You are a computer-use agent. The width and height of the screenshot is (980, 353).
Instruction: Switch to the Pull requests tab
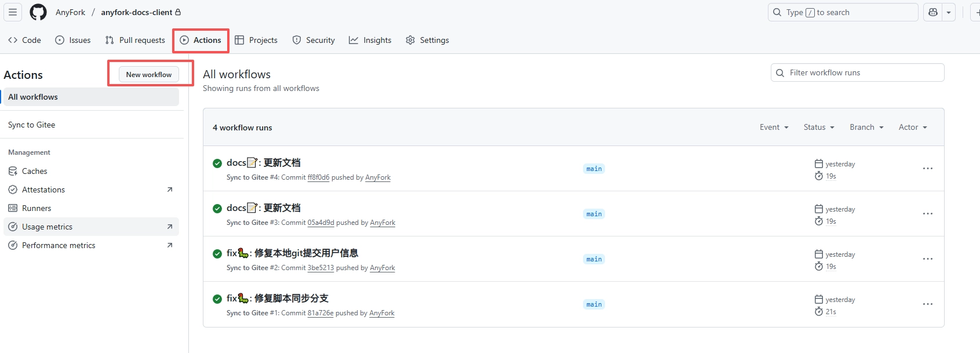point(135,40)
